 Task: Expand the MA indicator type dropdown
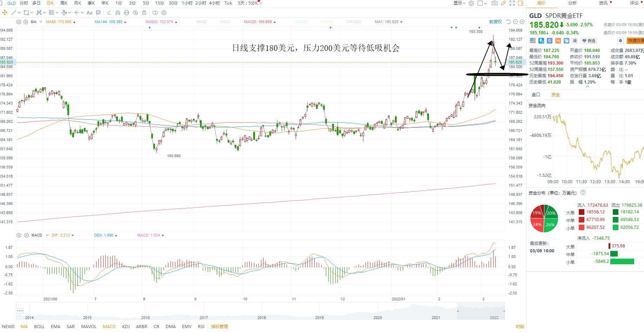41,22
